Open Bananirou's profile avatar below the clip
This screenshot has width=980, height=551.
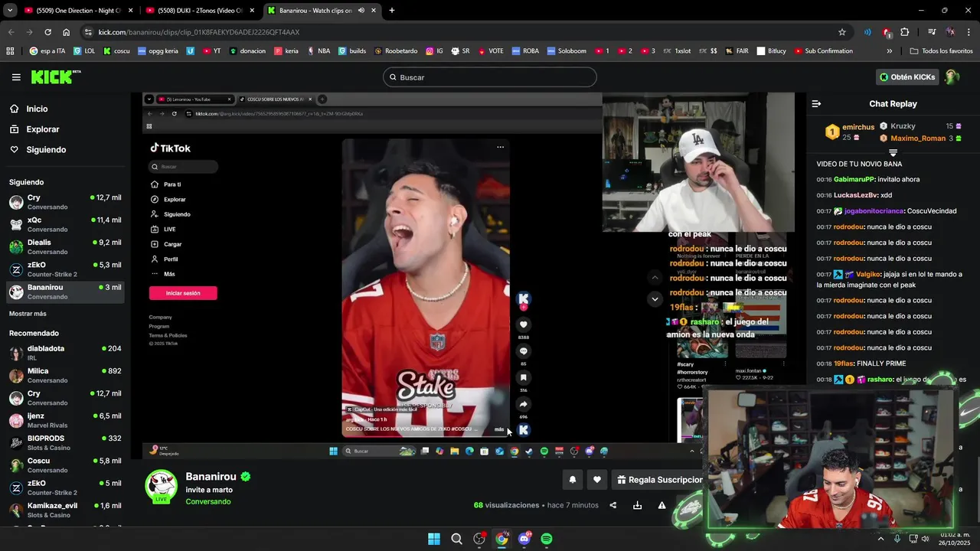click(x=162, y=486)
